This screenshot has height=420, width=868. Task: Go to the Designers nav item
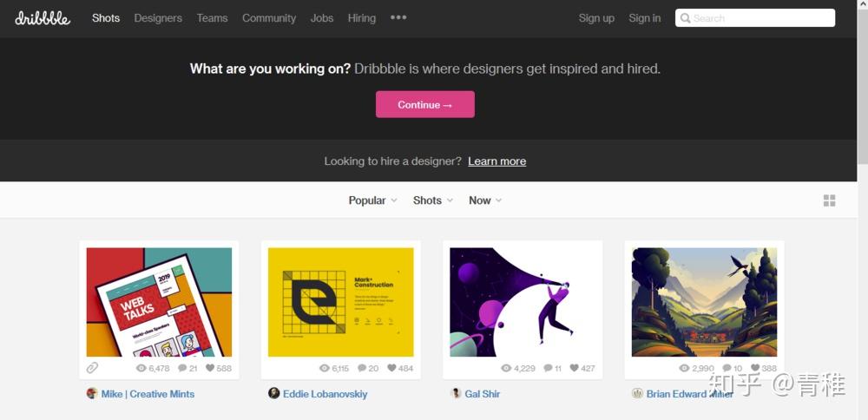(158, 17)
